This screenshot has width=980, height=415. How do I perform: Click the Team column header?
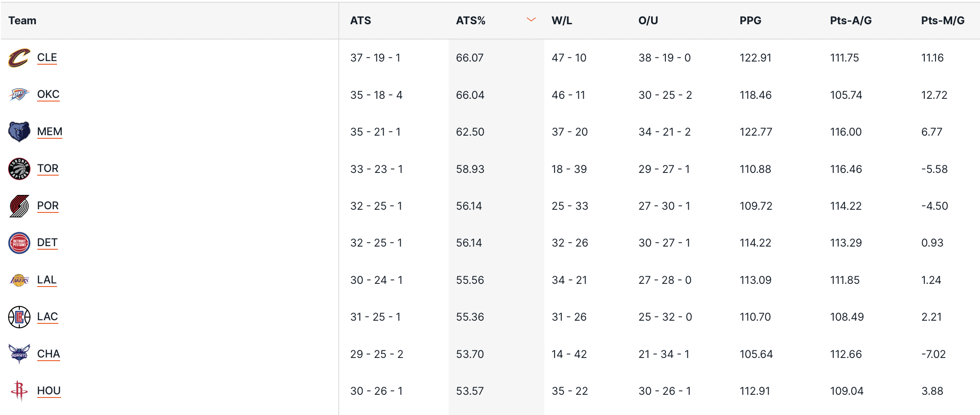point(22,21)
